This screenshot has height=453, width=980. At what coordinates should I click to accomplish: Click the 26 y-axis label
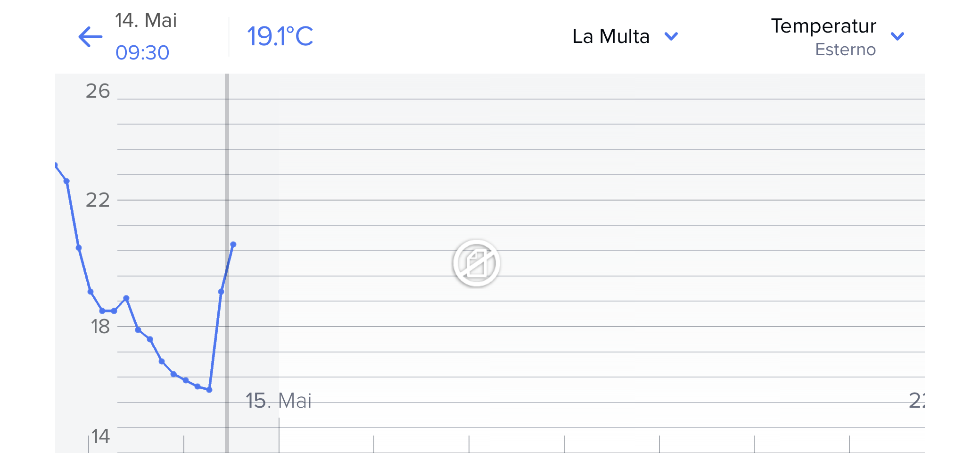pos(98,91)
